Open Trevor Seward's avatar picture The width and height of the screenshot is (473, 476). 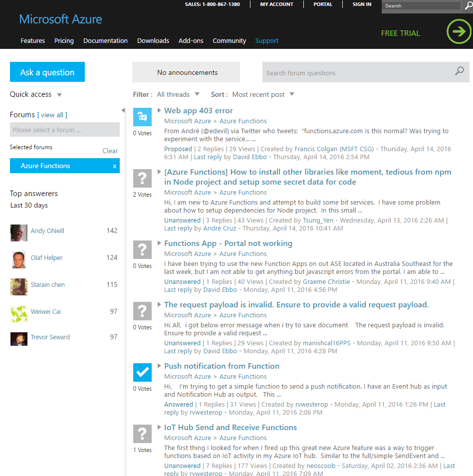click(x=19, y=339)
